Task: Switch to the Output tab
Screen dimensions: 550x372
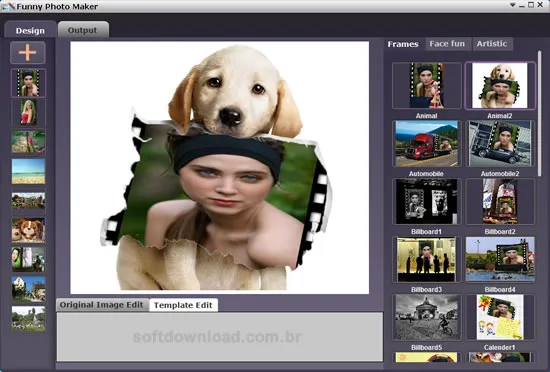Action: [x=83, y=30]
